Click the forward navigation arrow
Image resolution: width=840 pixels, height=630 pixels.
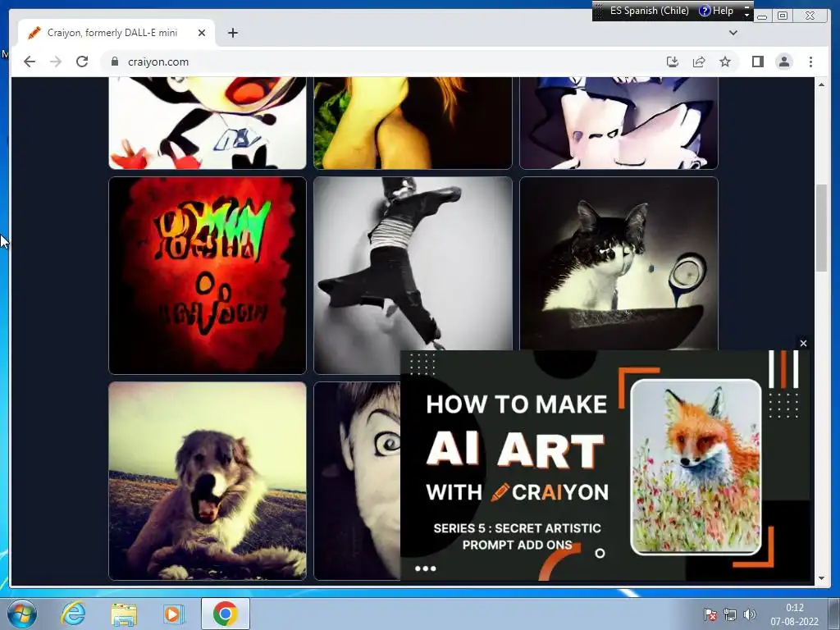(56, 62)
